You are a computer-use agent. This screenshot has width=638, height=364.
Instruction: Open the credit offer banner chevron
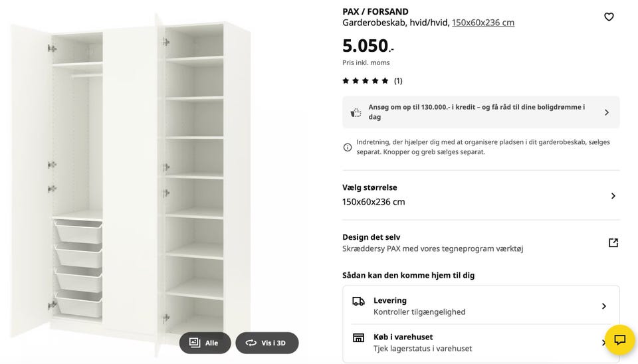(x=606, y=112)
